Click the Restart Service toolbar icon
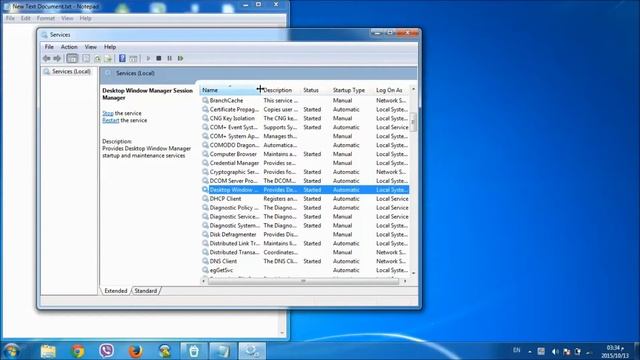The width and height of the screenshot is (640, 360). pos(180,58)
